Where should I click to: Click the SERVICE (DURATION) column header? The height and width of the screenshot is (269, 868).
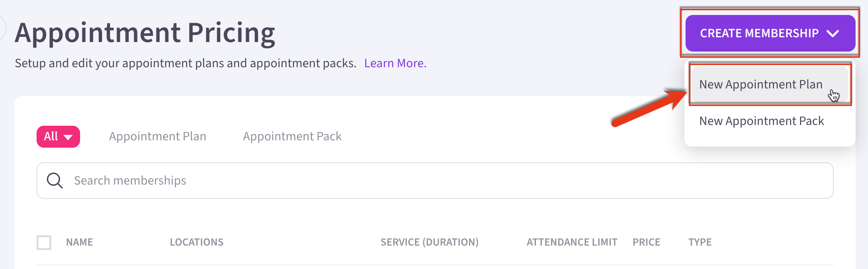click(429, 242)
